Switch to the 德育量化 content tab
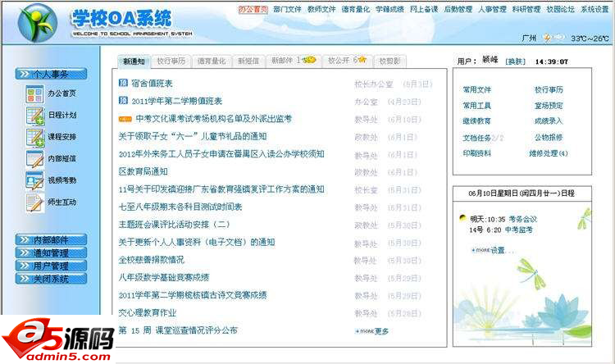 click(212, 61)
